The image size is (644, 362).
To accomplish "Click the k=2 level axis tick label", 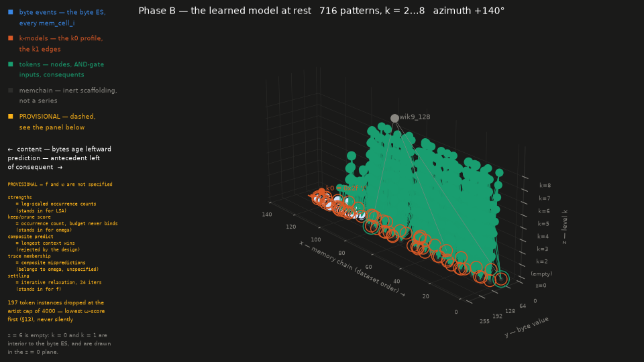I will pyautogui.click(x=542, y=261).
